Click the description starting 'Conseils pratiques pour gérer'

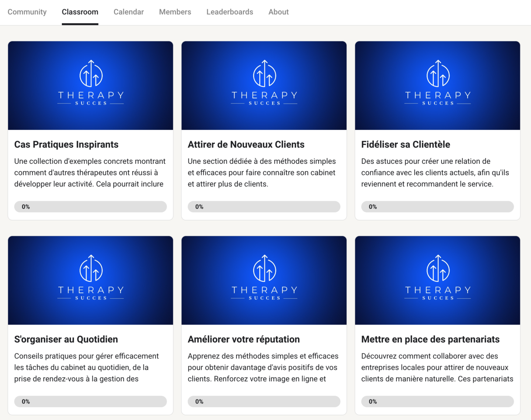[87, 367]
